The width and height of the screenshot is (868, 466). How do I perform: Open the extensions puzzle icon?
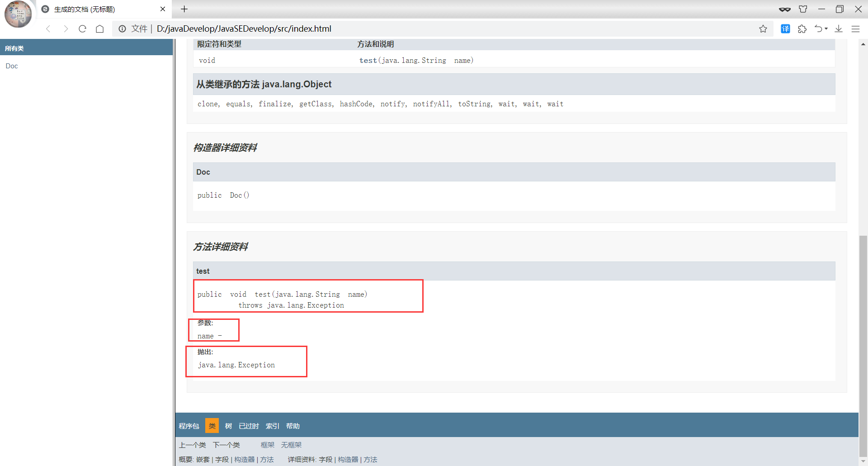(802, 29)
